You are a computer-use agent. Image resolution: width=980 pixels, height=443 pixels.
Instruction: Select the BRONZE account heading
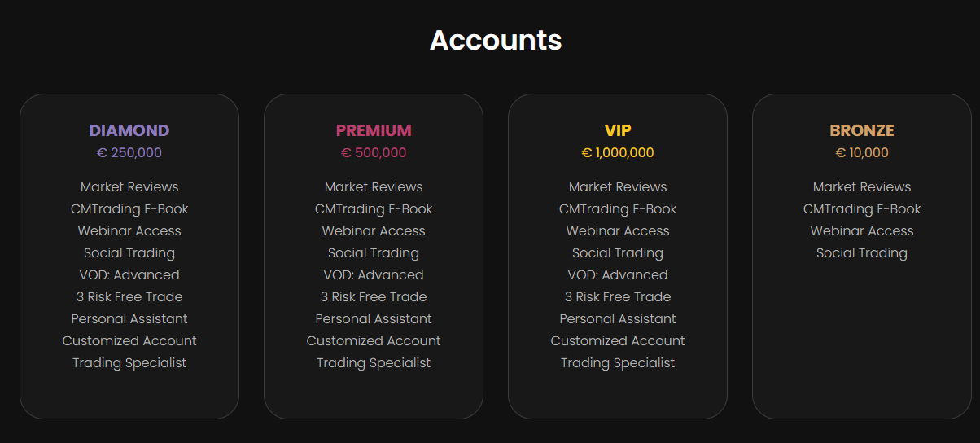coord(862,130)
